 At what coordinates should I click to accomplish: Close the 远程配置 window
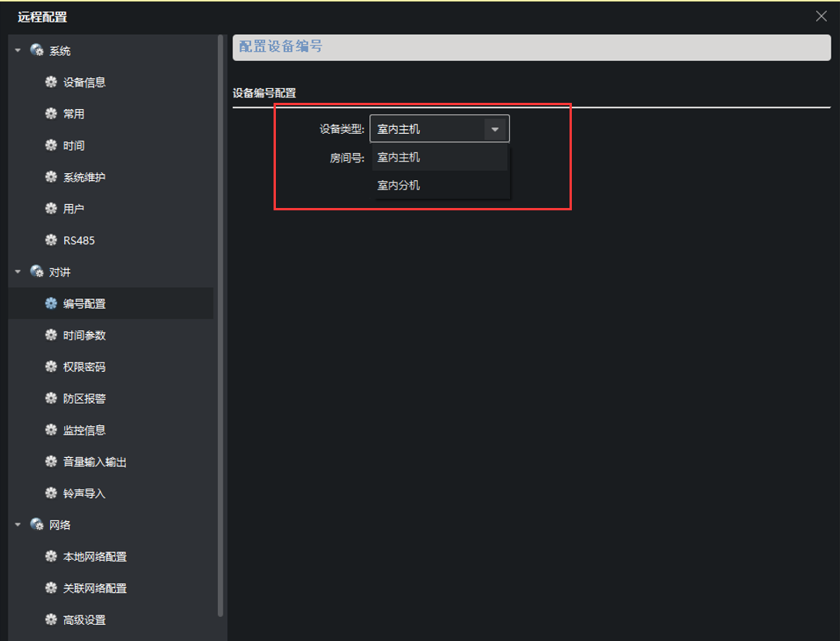click(821, 16)
